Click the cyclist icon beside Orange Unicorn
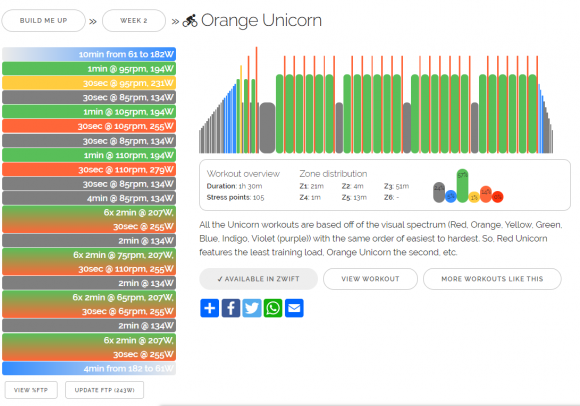 point(190,21)
